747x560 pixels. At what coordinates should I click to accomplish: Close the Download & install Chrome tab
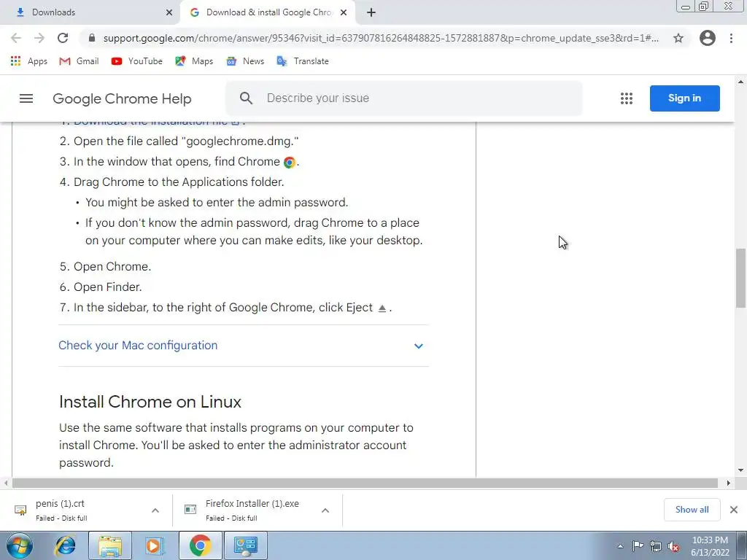coord(344,12)
